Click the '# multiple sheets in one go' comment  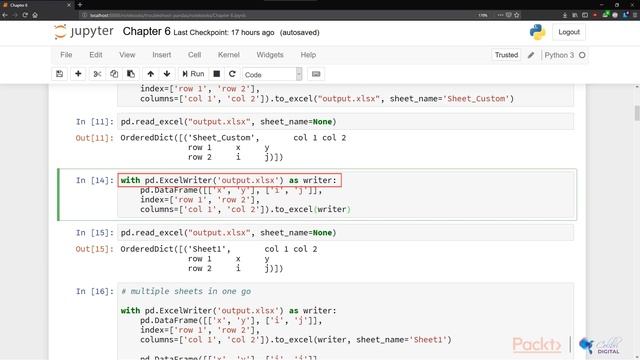186,291
